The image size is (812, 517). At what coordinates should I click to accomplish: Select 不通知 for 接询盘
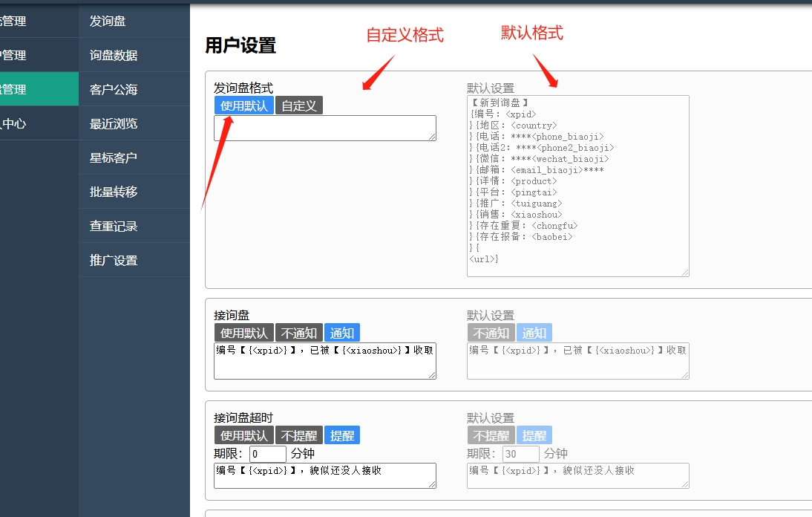(x=300, y=332)
